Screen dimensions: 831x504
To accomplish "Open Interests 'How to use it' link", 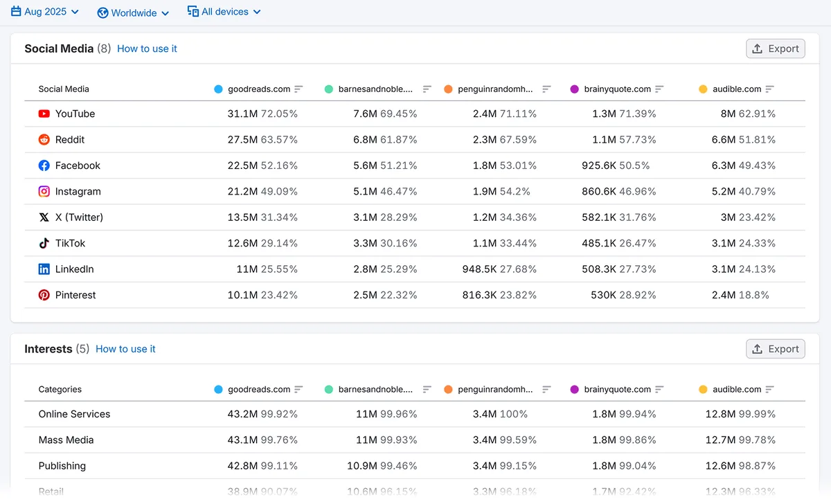I will (x=125, y=349).
